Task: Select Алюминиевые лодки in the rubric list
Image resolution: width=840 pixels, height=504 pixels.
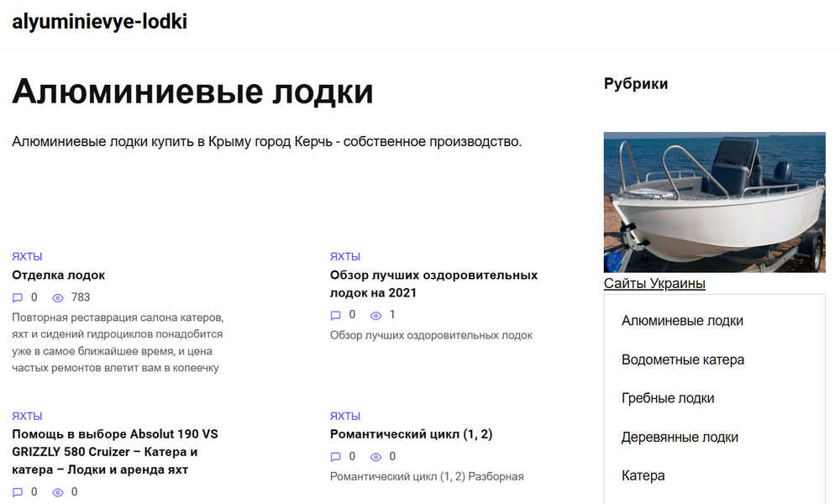Action: coord(682,320)
